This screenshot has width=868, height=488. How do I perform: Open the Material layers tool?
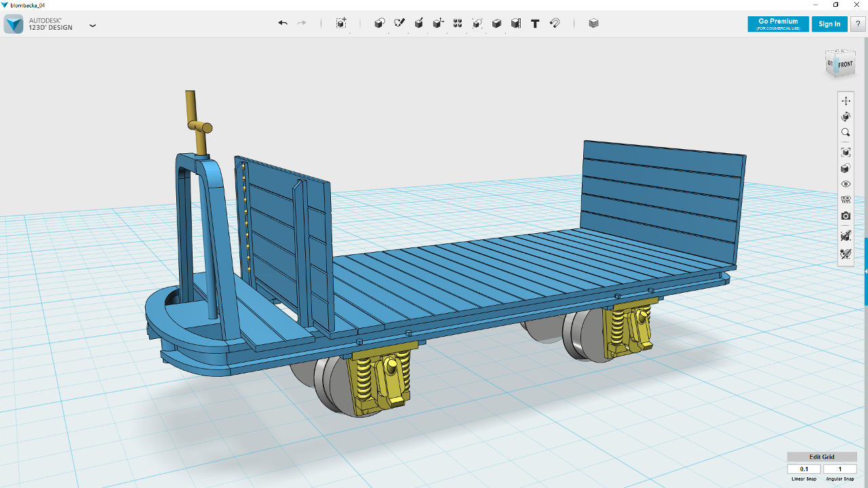(x=594, y=23)
